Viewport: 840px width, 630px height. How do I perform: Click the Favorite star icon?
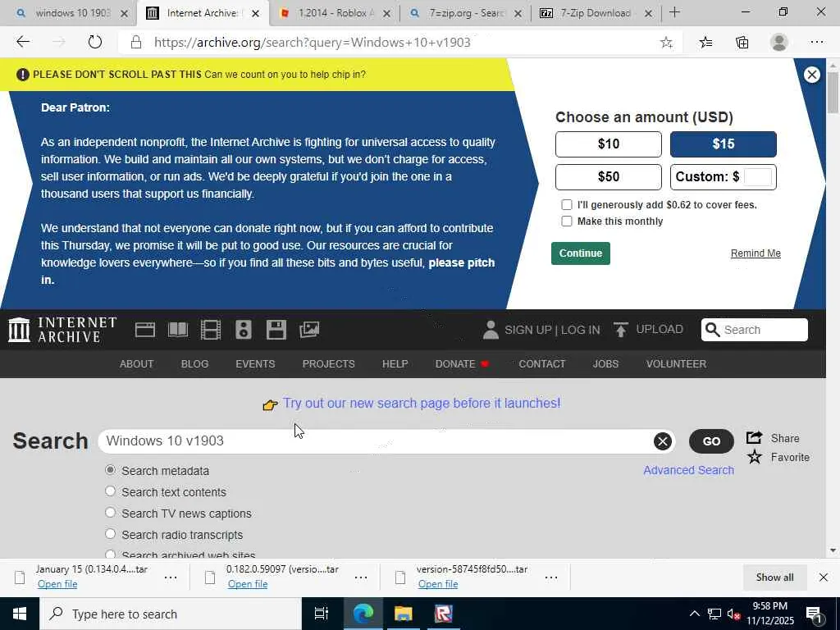755,457
